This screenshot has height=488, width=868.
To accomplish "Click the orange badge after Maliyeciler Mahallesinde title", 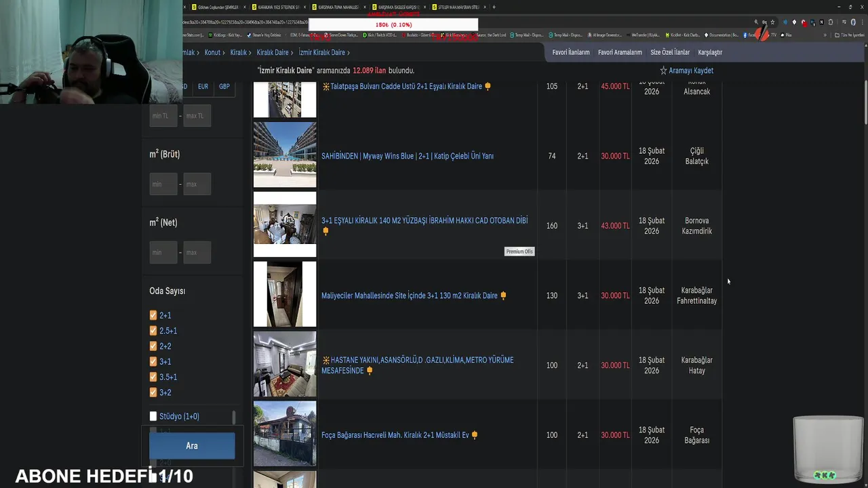I will click(x=503, y=296).
